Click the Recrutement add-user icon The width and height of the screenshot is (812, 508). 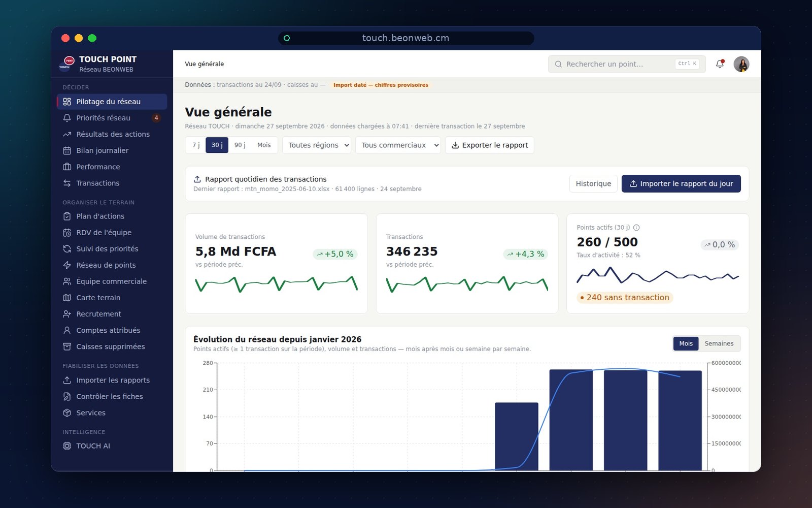[x=67, y=314]
